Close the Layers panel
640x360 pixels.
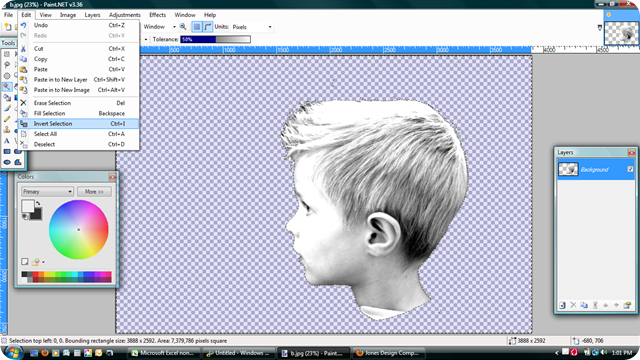(x=631, y=152)
